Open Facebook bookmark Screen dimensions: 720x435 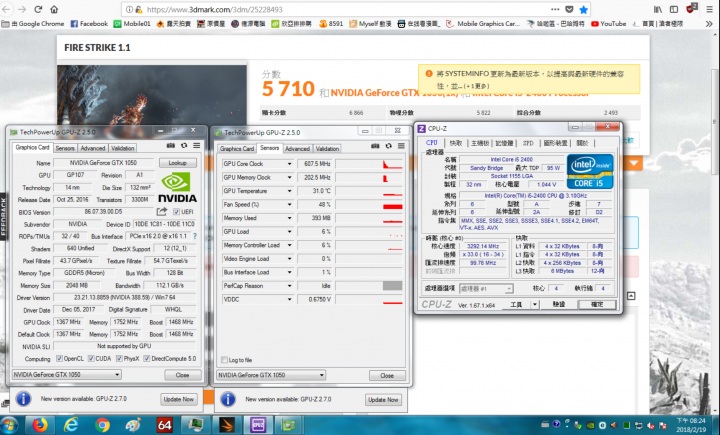(x=89, y=23)
